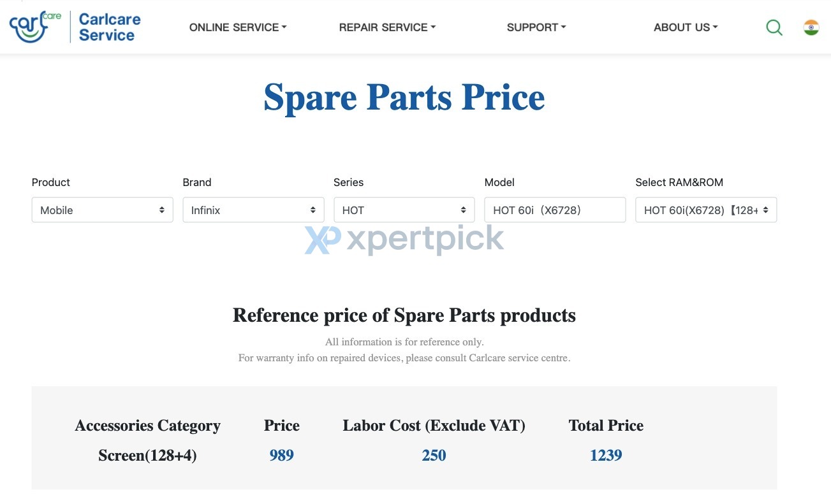Open the Product dropdown showing Mobile
Screen dimensions: 831x504
click(x=103, y=210)
